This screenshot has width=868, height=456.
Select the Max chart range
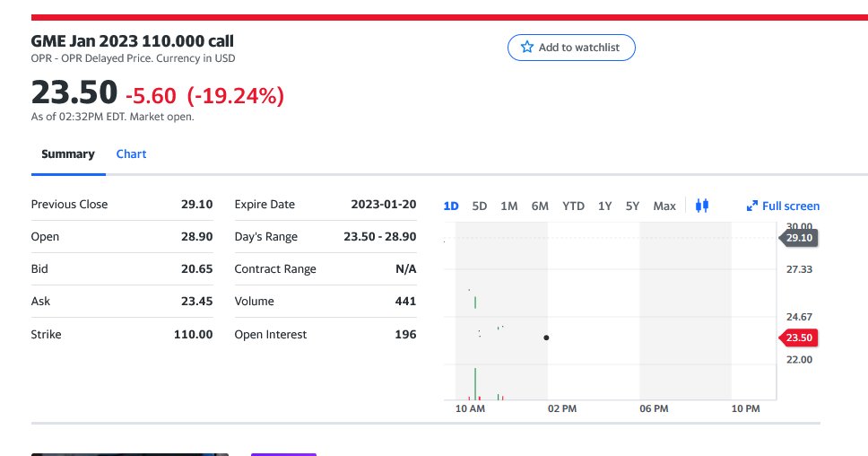[x=664, y=206]
